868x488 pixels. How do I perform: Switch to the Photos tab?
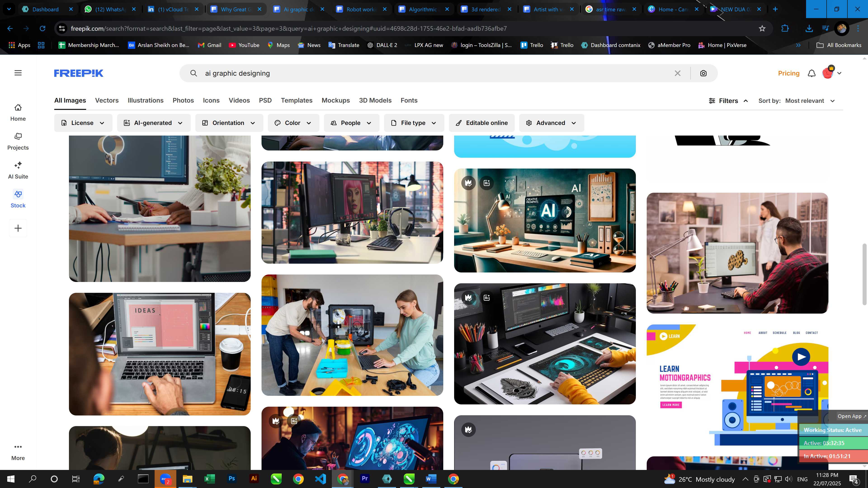point(183,100)
